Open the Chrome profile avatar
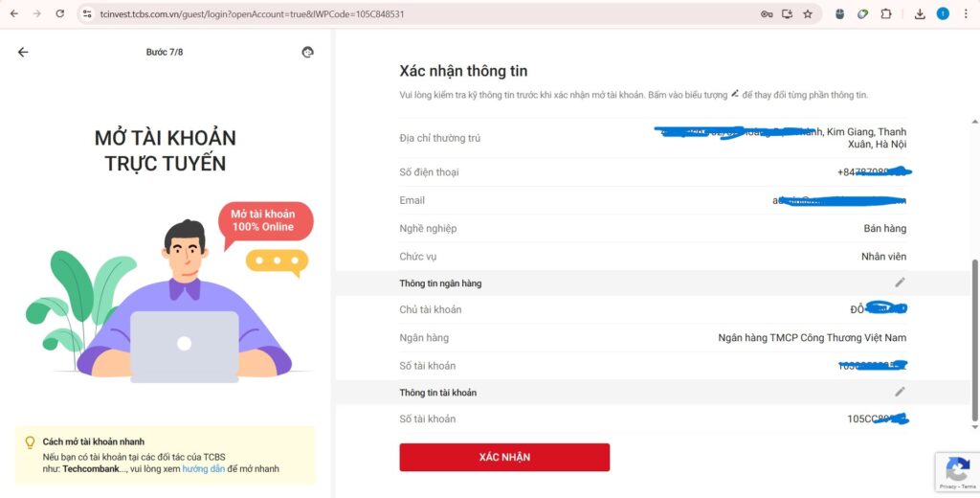This screenshot has height=498, width=980. [x=943, y=13]
